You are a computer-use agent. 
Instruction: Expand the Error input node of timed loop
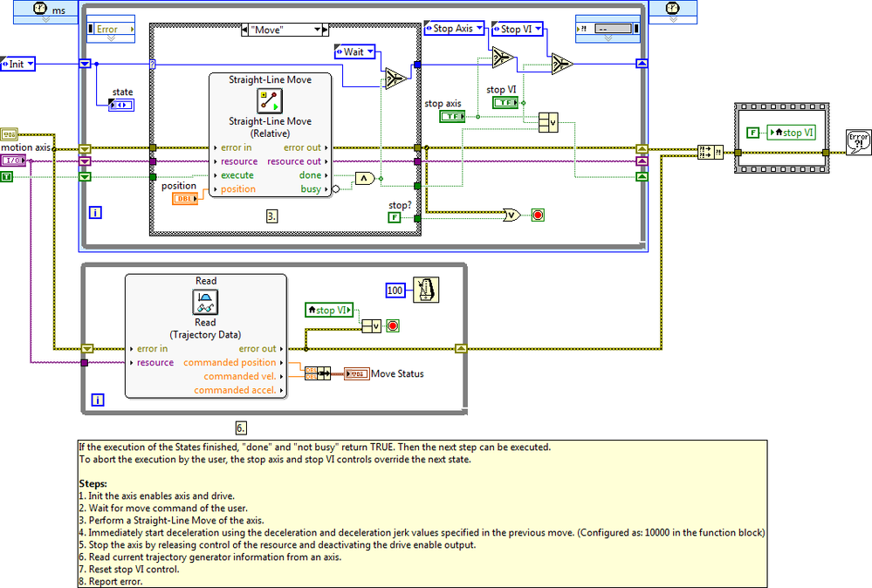(x=111, y=38)
